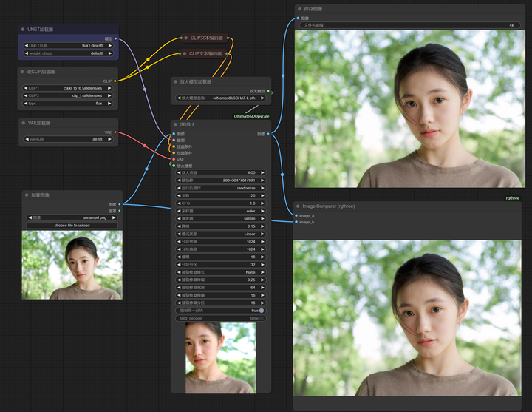
Task: Click choose file to upload button
Action: (71, 226)
